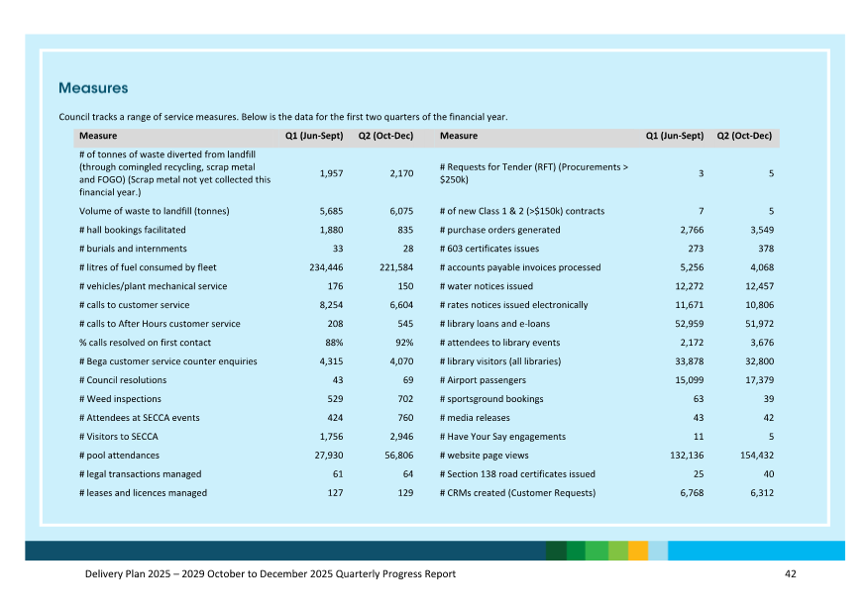
Task: Click the '# website page views' measure
Action: click(x=484, y=456)
